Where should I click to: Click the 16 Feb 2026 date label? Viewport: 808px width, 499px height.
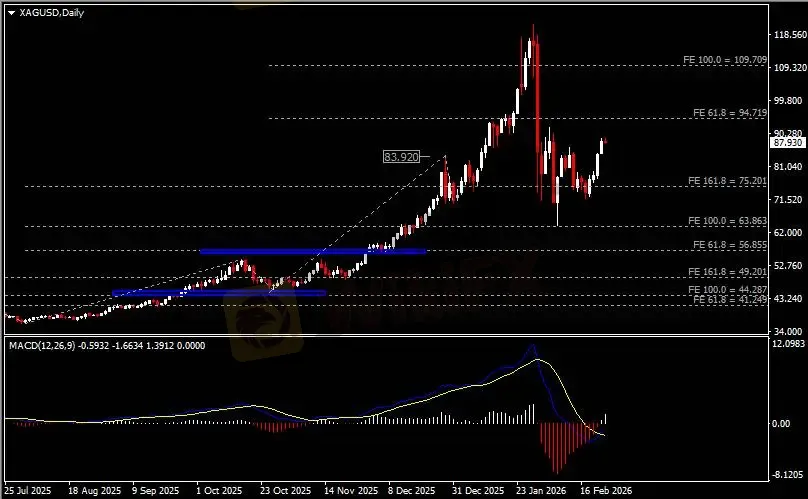point(606,490)
